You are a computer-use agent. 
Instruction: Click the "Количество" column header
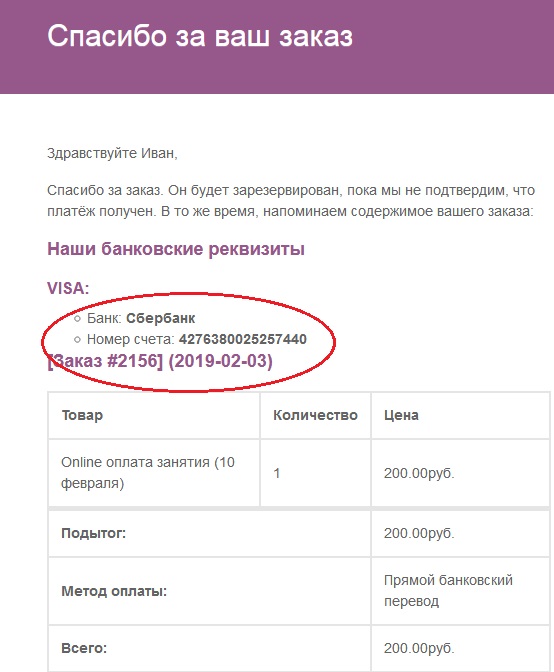[x=315, y=415]
